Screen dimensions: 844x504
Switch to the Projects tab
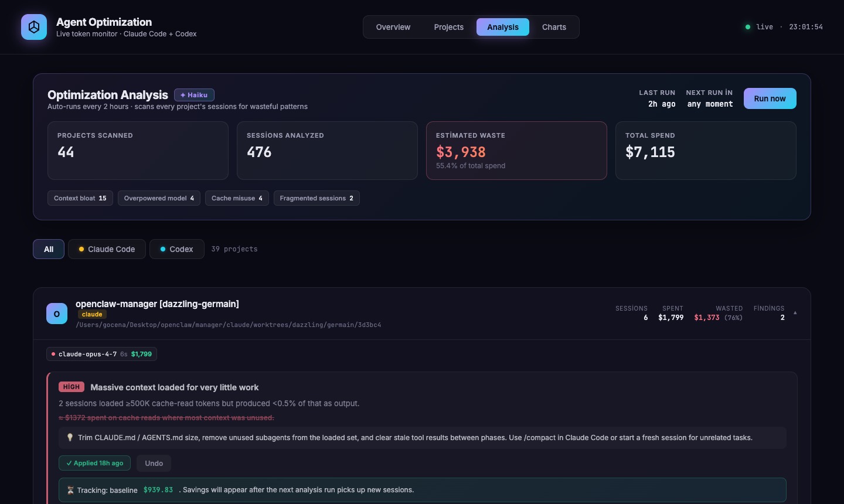coord(449,27)
